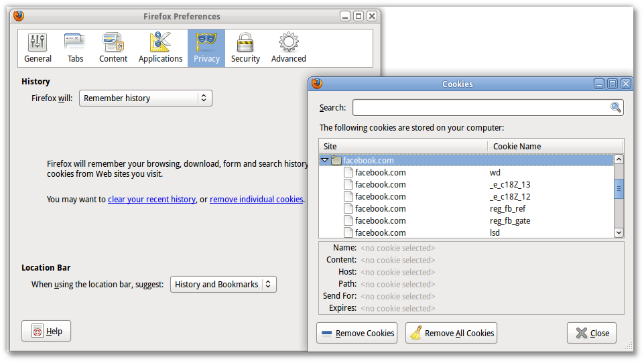Maximize the Cookies dialog window
Viewport: 644px width, 363px height.
click(x=613, y=84)
